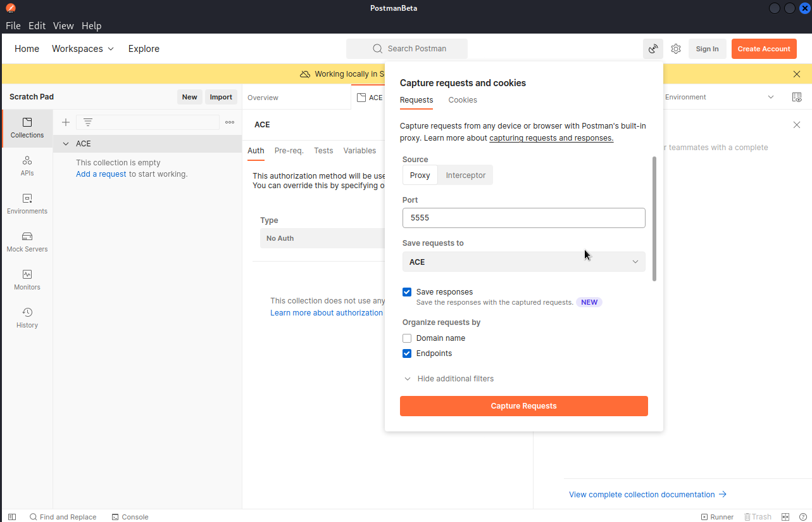Click the Capture Requests button
The image size is (812, 522).
tap(523, 406)
